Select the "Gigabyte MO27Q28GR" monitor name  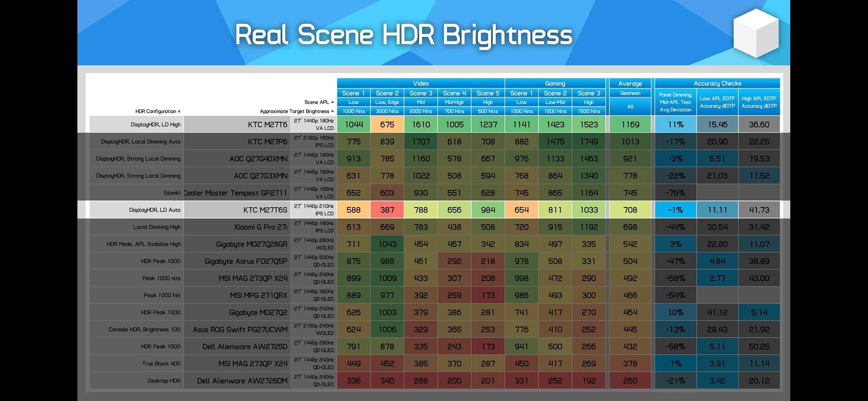click(x=251, y=244)
